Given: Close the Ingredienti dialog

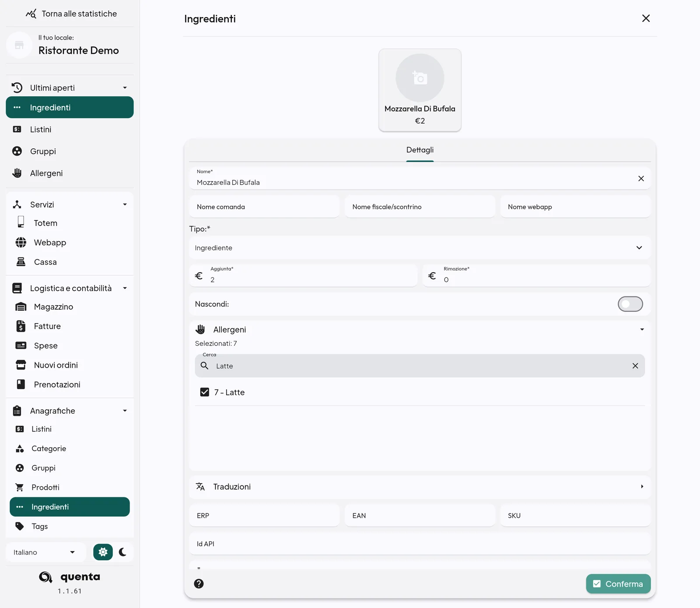Looking at the screenshot, I should 646,18.
